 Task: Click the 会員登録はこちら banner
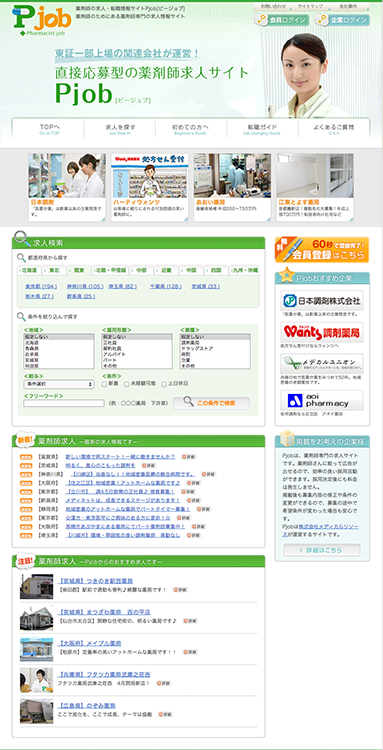322,250
